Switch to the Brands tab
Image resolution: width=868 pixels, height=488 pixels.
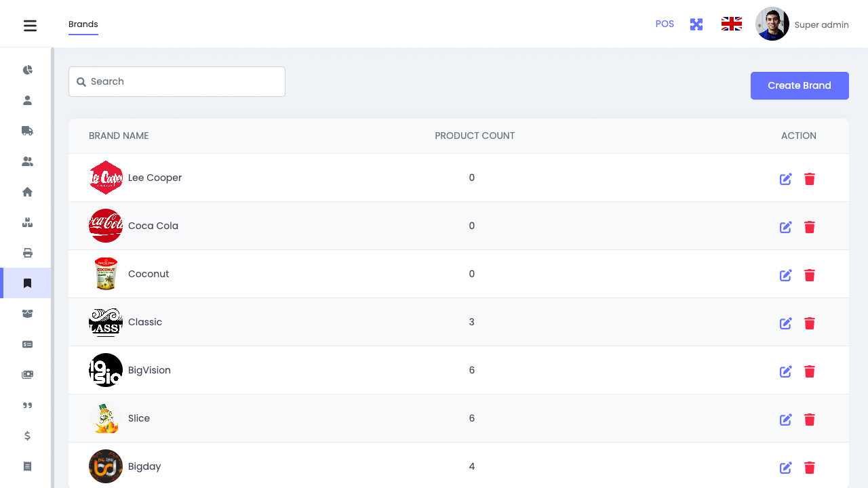(83, 24)
